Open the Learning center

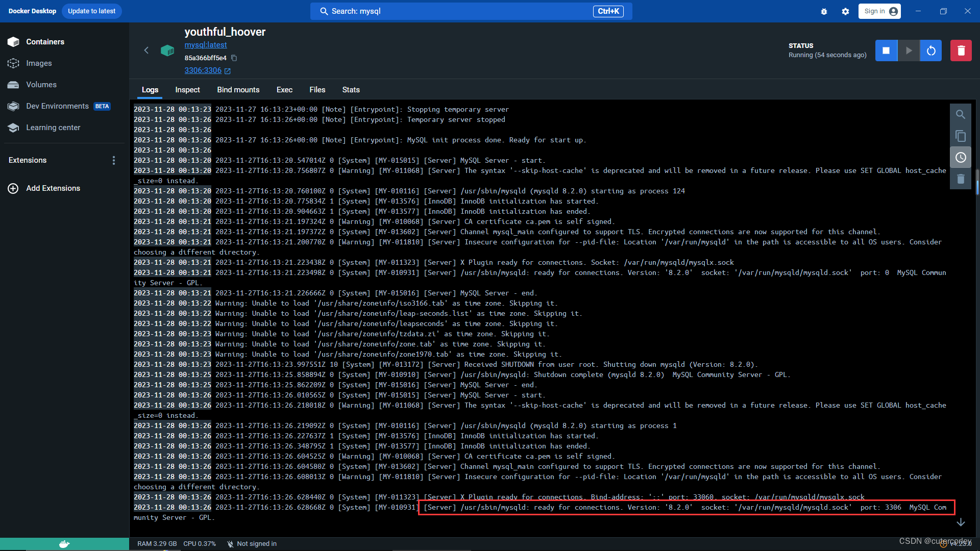pyautogui.click(x=53, y=128)
